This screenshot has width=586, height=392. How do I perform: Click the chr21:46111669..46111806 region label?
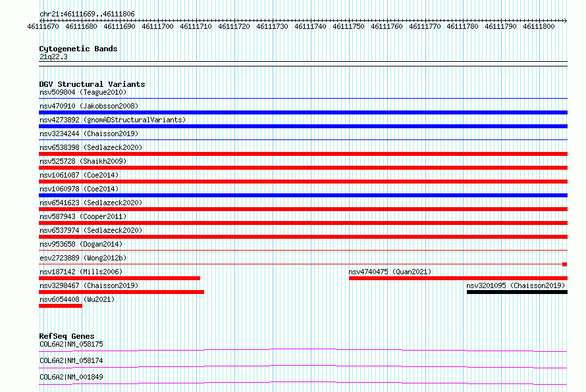(x=87, y=14)
